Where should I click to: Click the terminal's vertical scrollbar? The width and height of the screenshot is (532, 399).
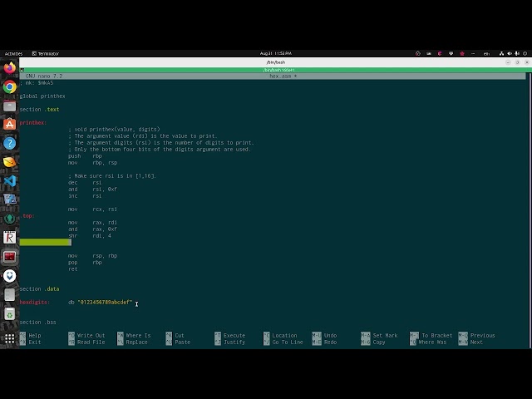[x=530, y=210]
